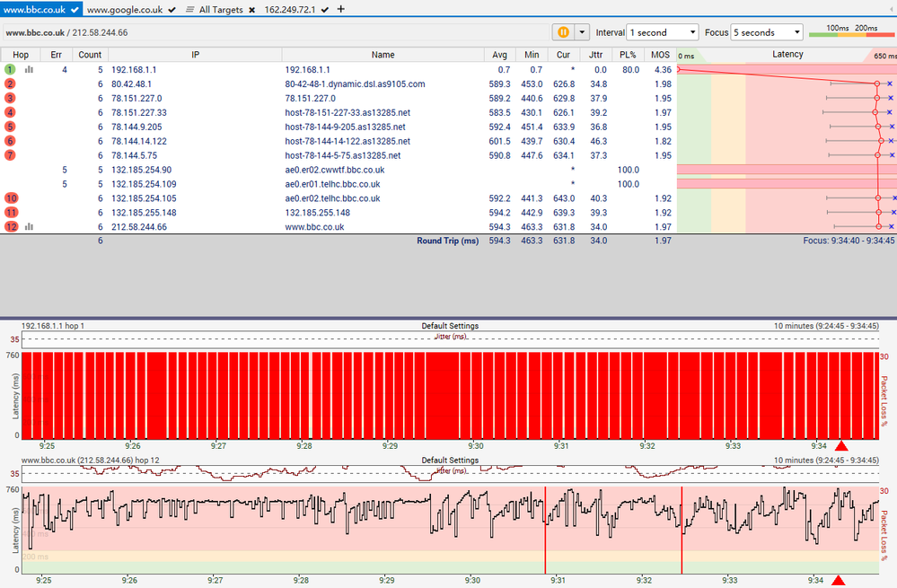Switch to the www.google.co.uk tab
Image resolution: width=897 pixels, height=588 pixels.
tap(131, 9)
